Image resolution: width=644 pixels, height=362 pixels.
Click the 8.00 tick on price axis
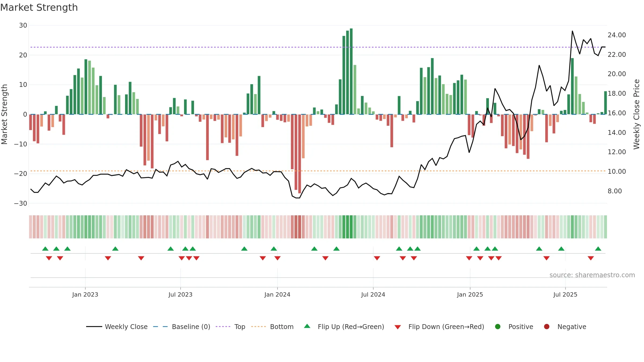(615, 191)
